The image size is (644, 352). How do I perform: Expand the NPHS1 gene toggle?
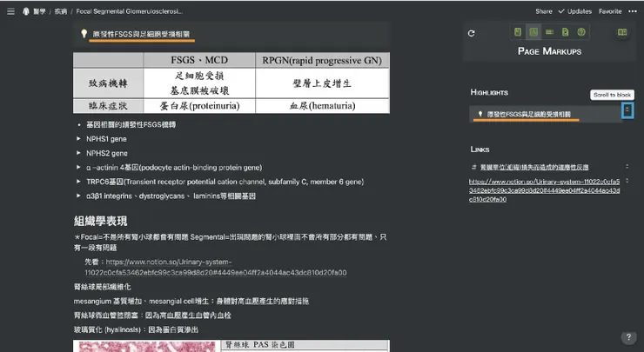78,139
